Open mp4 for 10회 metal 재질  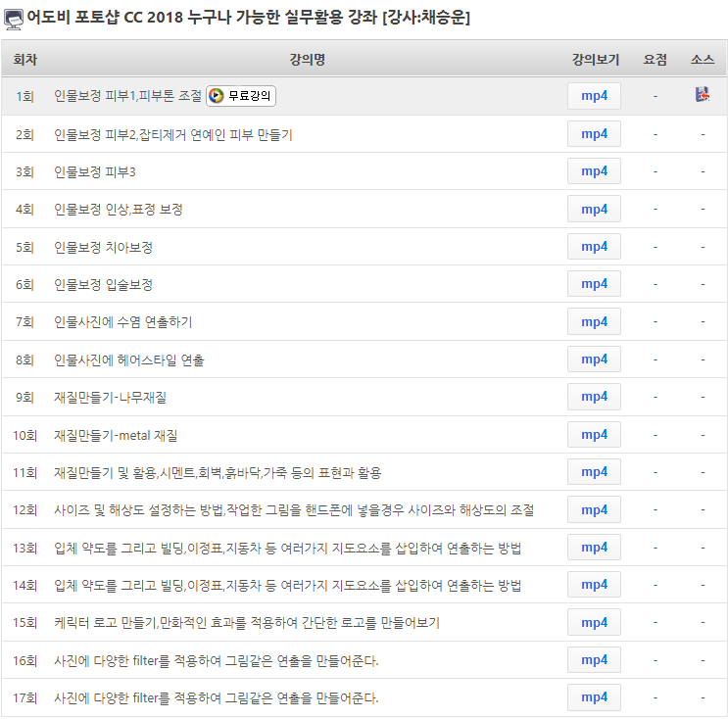pos(594,435)
